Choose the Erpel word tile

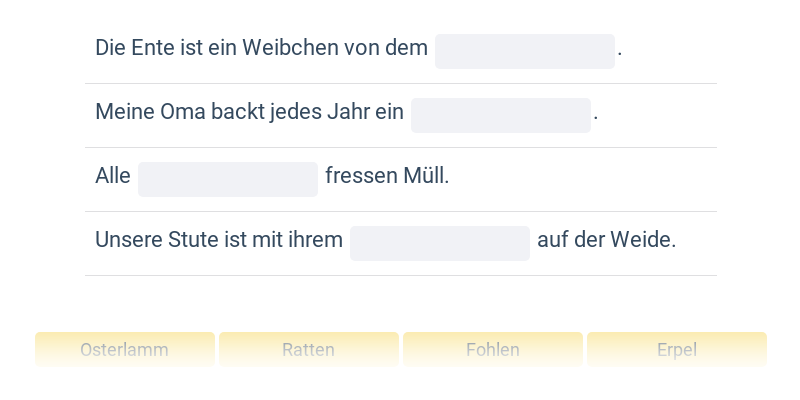point(676,350)
